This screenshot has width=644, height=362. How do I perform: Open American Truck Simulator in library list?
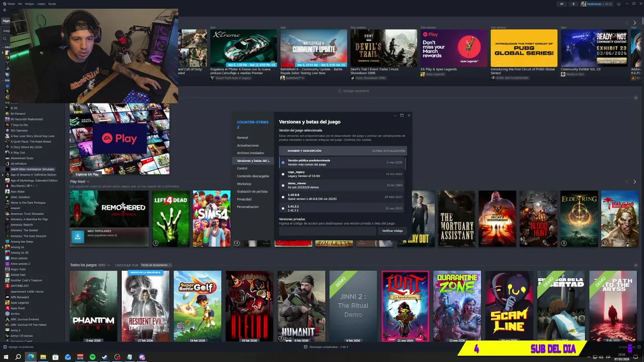tap(27, 214)
